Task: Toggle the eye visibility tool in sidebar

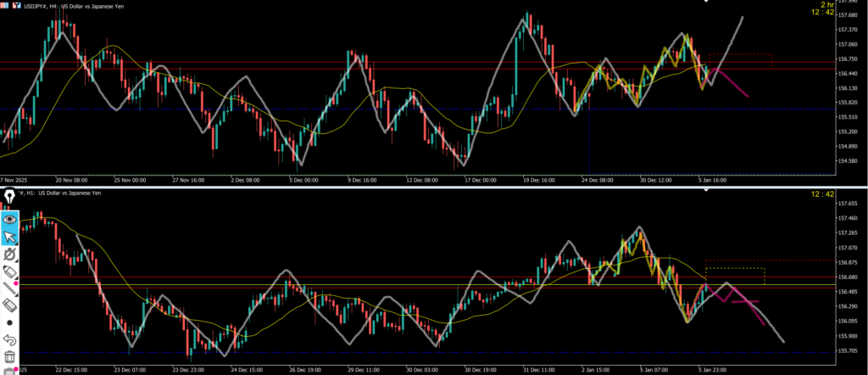Action: pos(10,218)
